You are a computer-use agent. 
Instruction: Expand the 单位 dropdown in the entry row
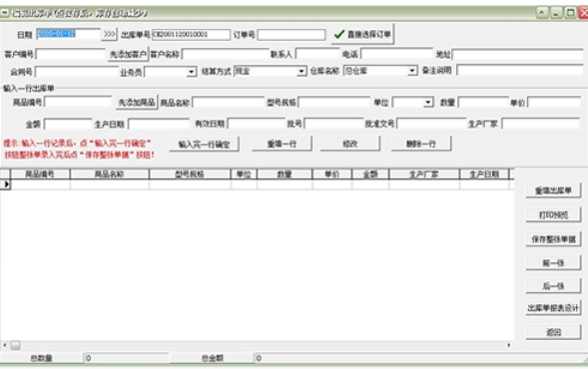point(428,103)
